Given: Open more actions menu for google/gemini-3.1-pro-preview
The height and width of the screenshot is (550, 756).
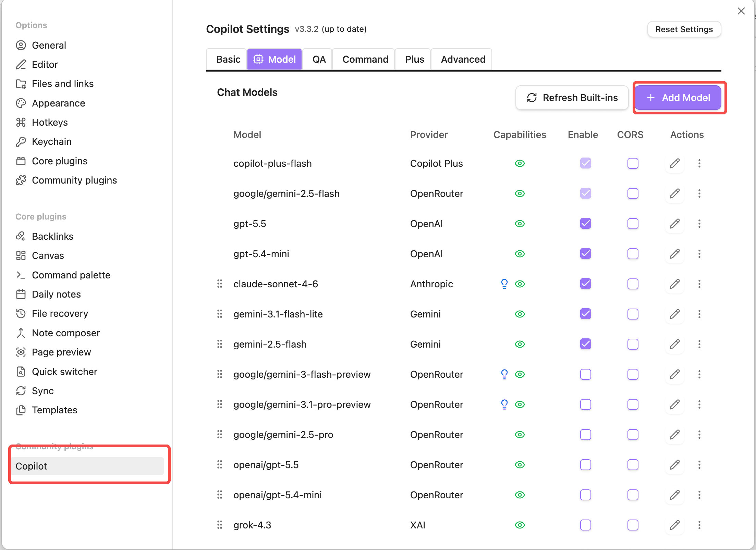Looking at the screenshot, I should (699, 404).
